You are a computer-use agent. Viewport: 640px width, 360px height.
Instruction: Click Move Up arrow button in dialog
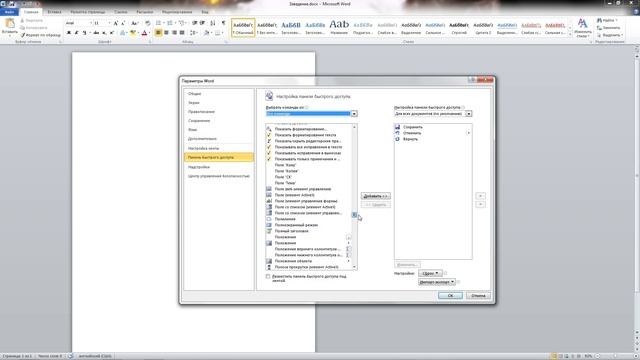coord(480,196)
